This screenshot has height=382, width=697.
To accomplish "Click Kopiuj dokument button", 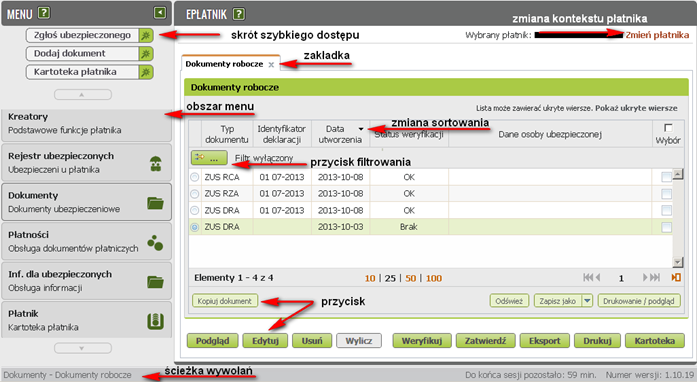I will [x=225, y=301].
